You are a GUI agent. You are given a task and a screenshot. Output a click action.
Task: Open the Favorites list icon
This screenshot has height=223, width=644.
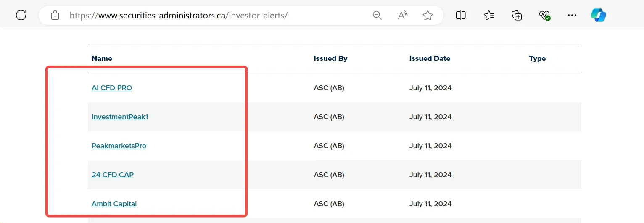[x=488, y=16]
